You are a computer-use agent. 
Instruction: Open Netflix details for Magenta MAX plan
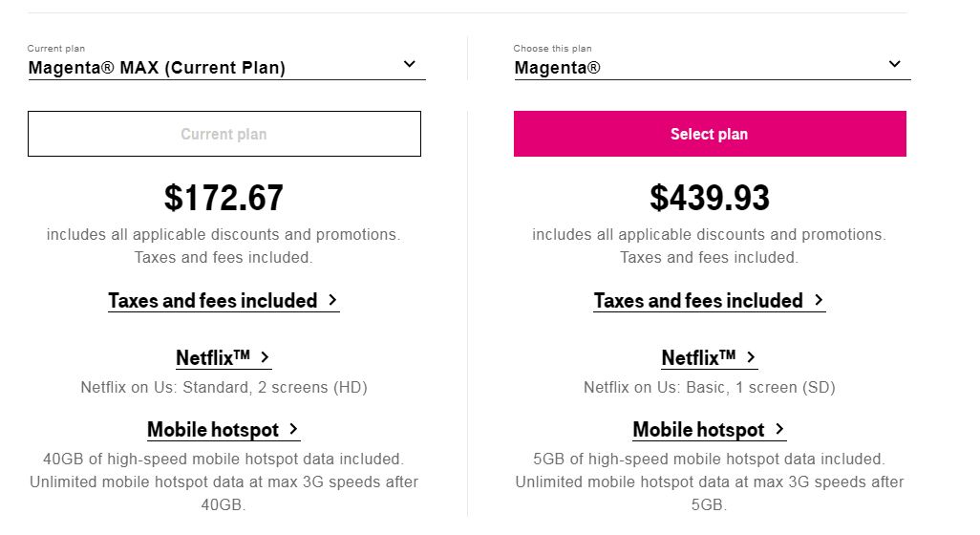pos(224,357)
